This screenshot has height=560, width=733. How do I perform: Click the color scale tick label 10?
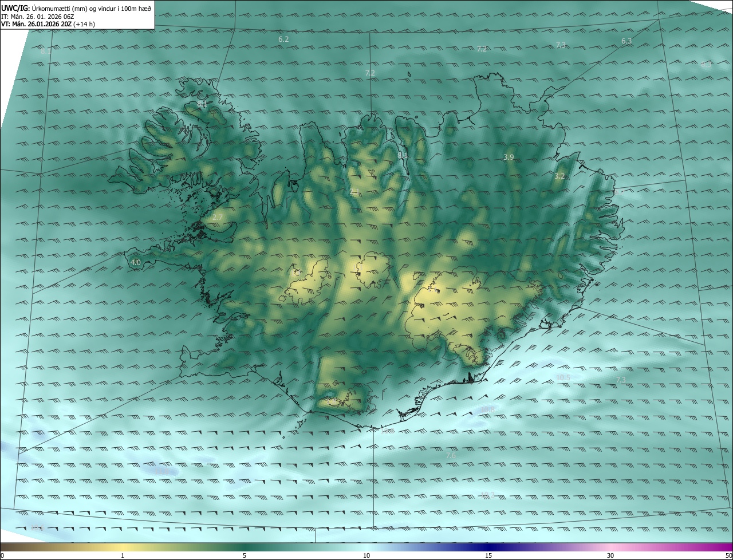(366, 555)
